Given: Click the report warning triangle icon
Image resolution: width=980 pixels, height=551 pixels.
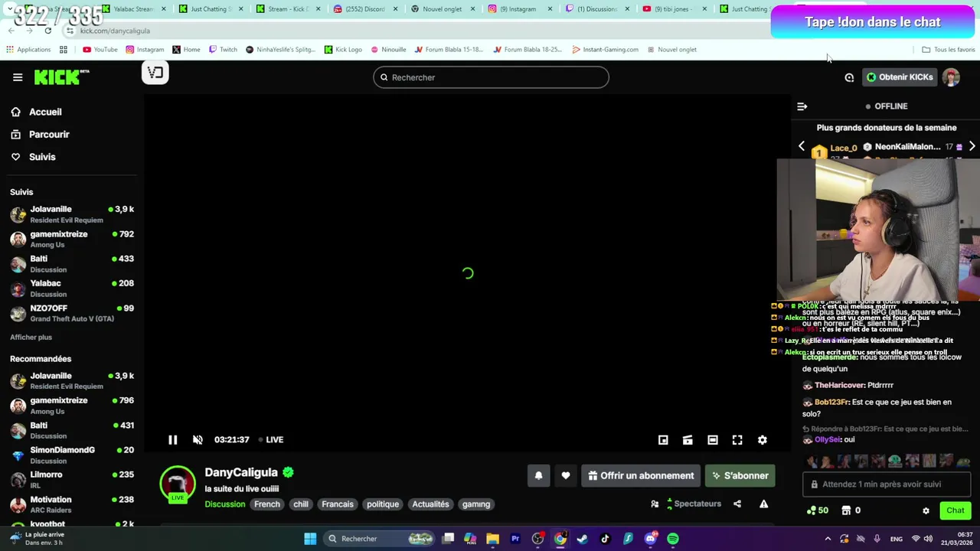Looking at the screenshot, I should tap(763, 504).
